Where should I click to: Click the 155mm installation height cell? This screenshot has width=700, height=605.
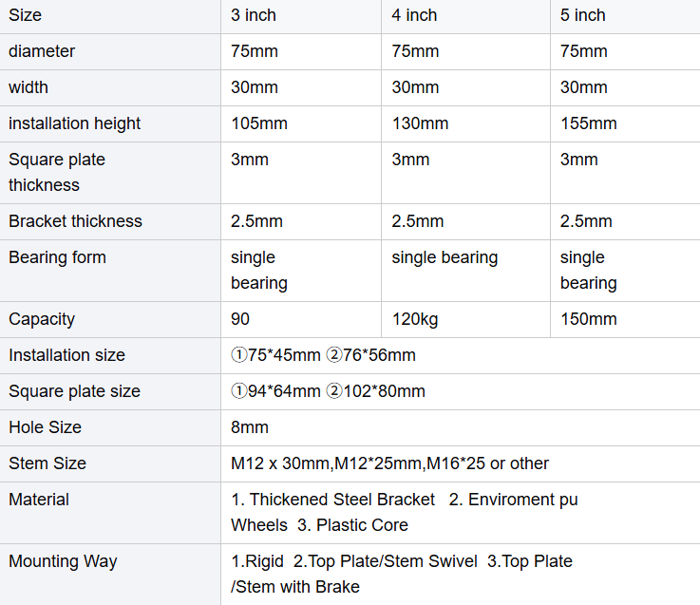pyautogui.click(x=625, y=123)
